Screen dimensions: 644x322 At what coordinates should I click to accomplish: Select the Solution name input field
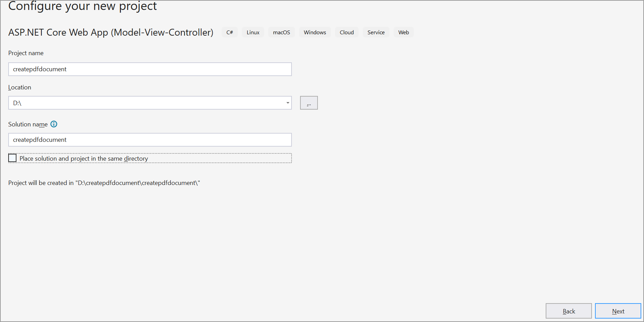point(150,140)
